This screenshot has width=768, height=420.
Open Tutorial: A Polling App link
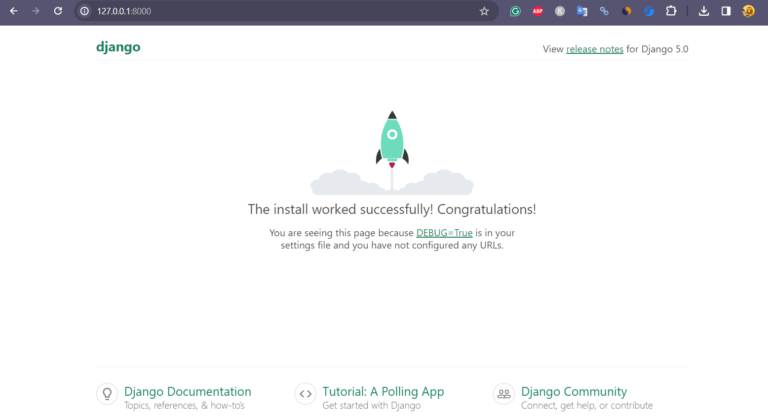(383, 392)
